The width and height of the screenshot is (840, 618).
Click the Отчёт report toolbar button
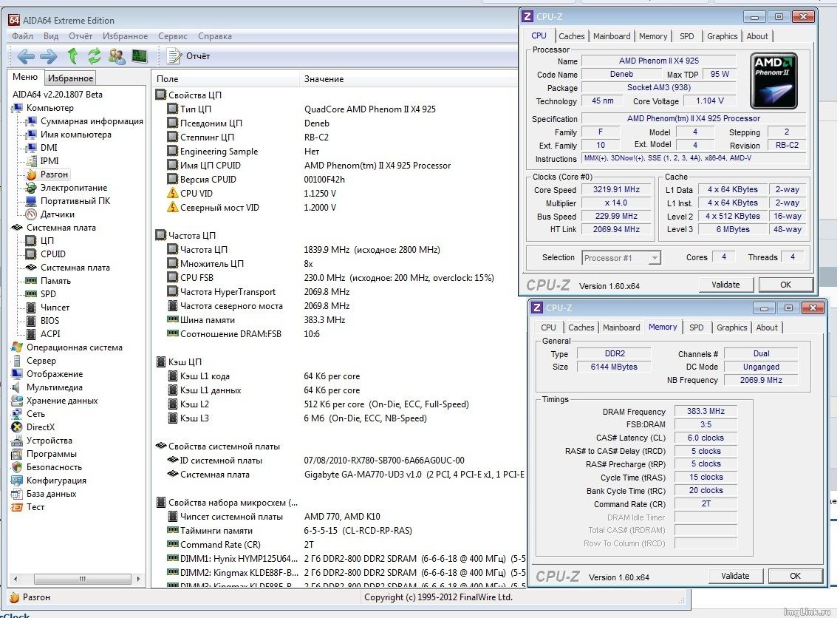[188, 55]
